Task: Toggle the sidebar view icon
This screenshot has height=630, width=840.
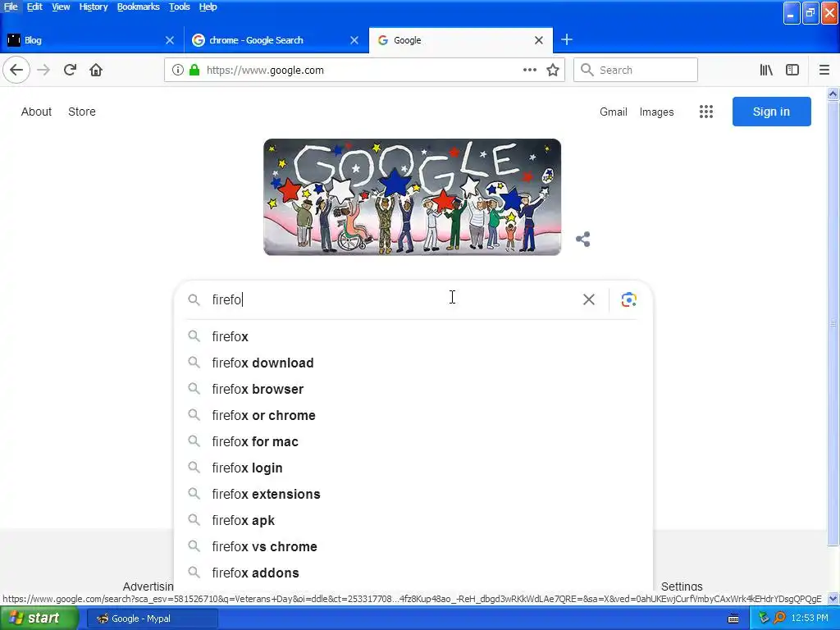Action: tap(792, 70)
